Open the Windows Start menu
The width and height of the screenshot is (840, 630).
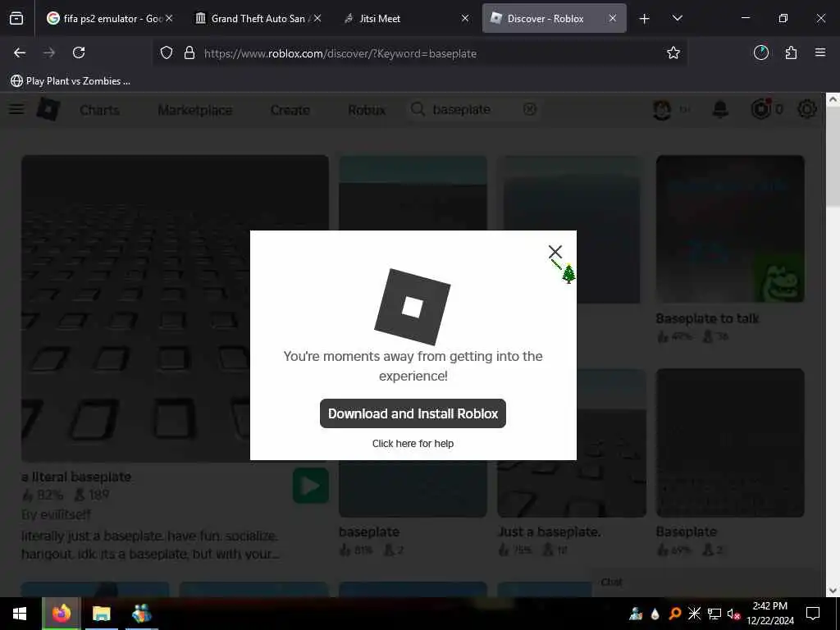(20, 614)
